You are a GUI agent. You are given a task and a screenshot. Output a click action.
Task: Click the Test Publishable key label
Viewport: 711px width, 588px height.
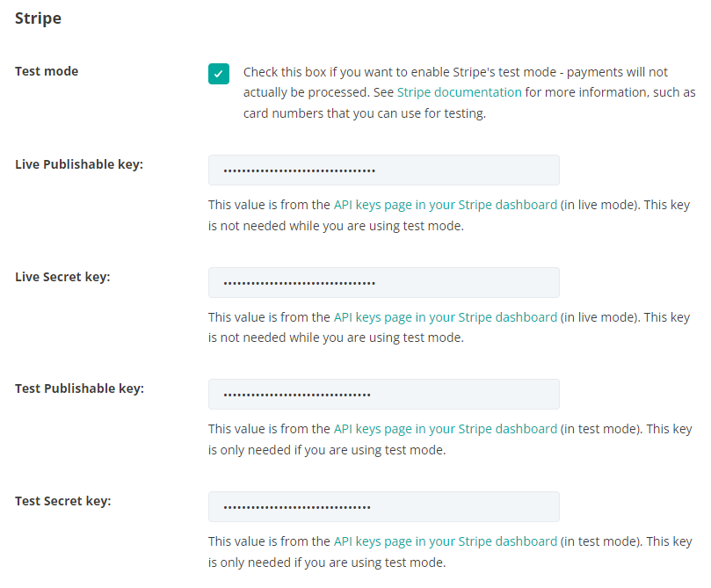pos(79,388)
